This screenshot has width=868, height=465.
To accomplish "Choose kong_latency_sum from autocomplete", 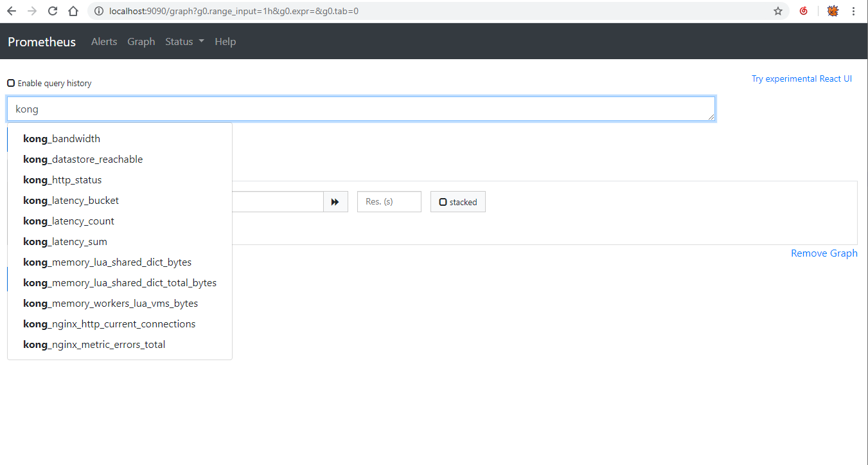I will pyautogui.click(x=120, y=242).
